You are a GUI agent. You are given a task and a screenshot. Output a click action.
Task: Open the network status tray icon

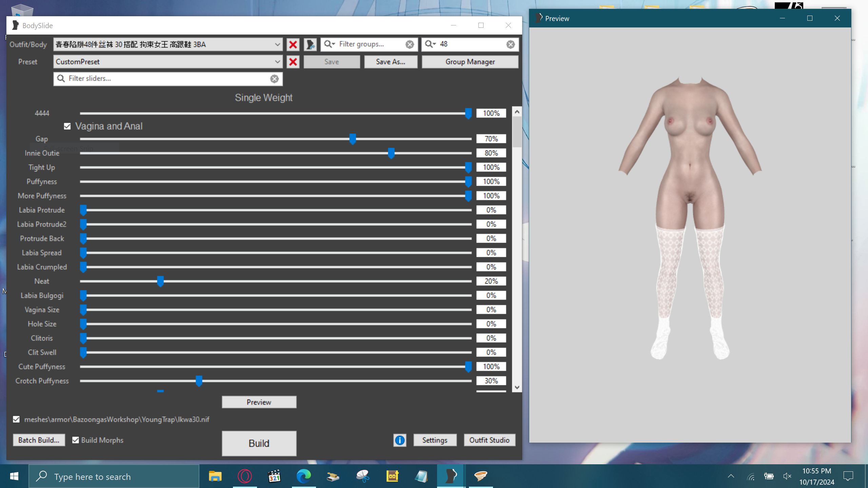(x=751, y=476)
